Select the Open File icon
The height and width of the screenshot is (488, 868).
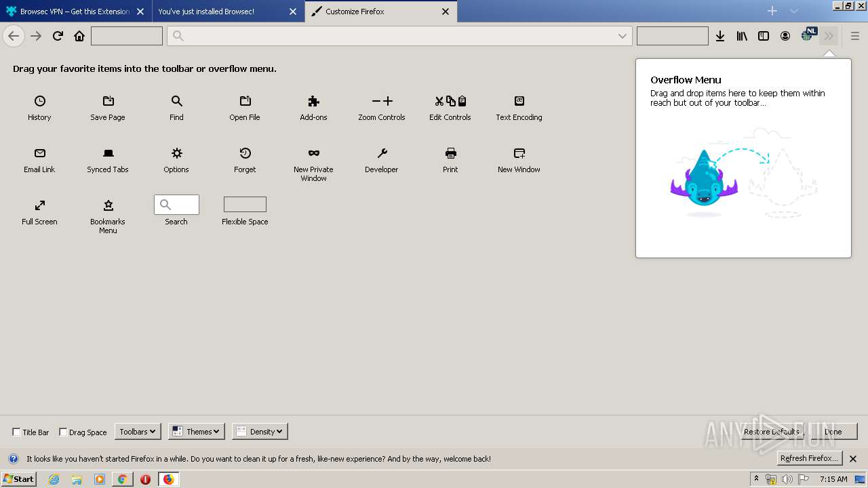click(245, 101)
